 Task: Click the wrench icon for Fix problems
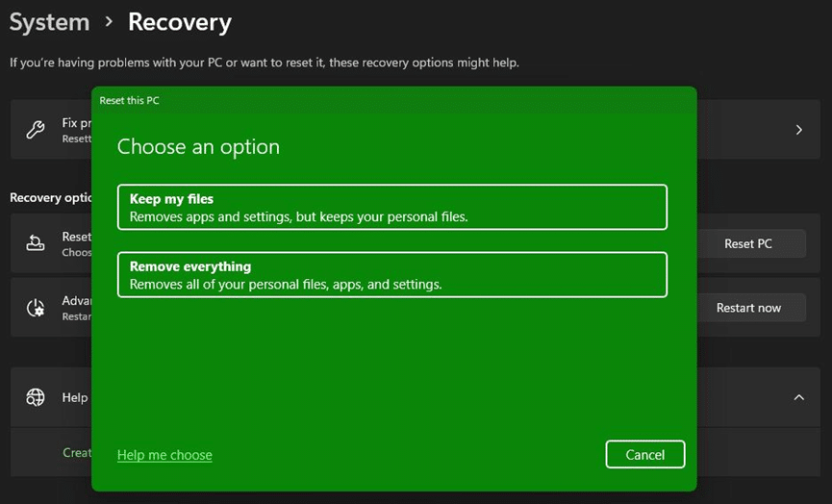[36, 130]
